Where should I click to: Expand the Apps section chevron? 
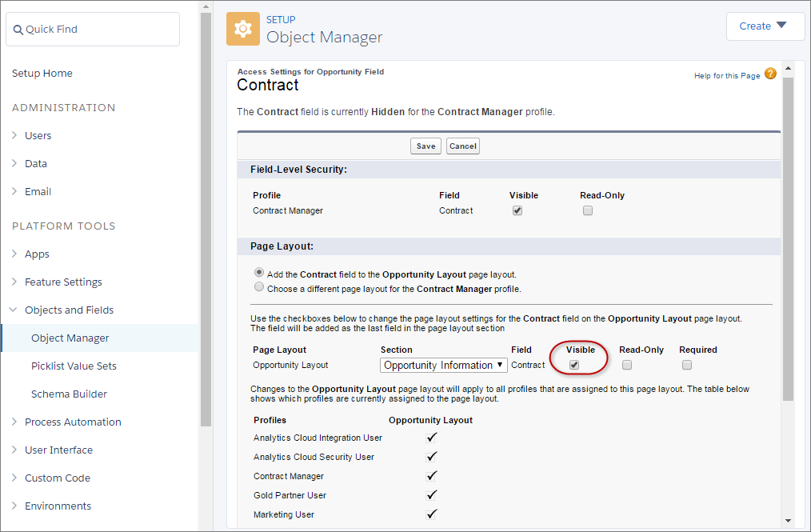click(14, 254)
